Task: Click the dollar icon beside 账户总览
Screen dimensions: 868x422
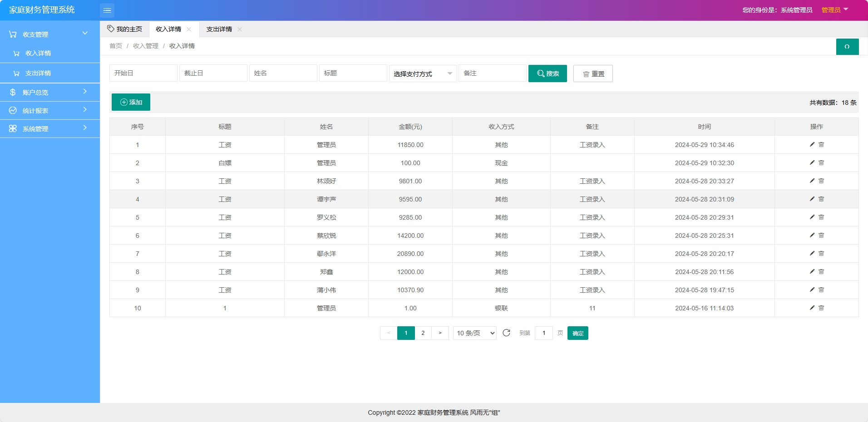Action: tap(13, 92)
